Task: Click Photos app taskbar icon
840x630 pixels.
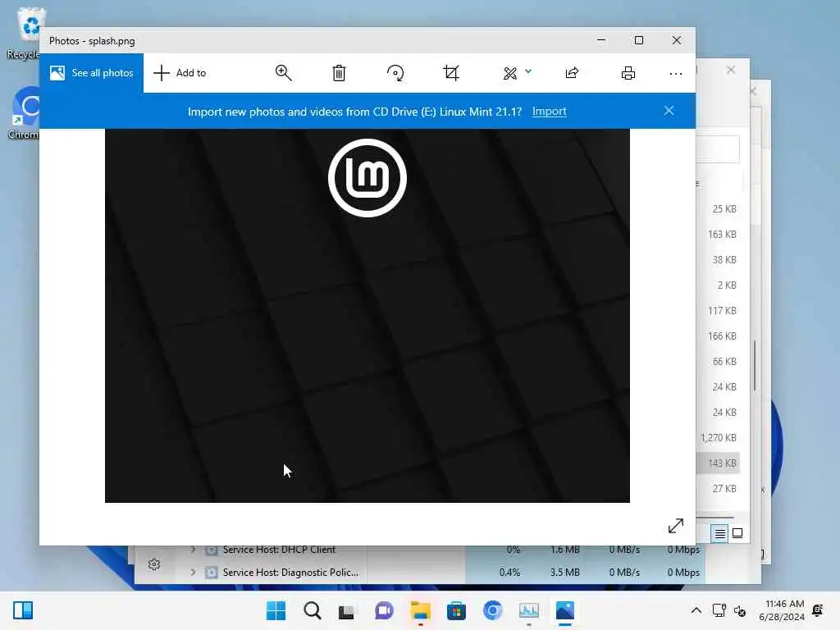Action: pyautogui.click(x=564, y=610)
